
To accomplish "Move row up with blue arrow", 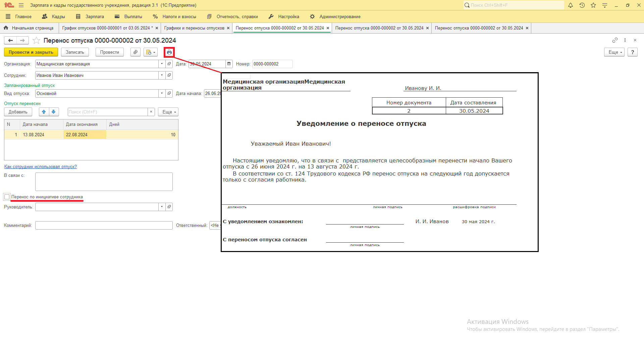I will pos(44,112).
